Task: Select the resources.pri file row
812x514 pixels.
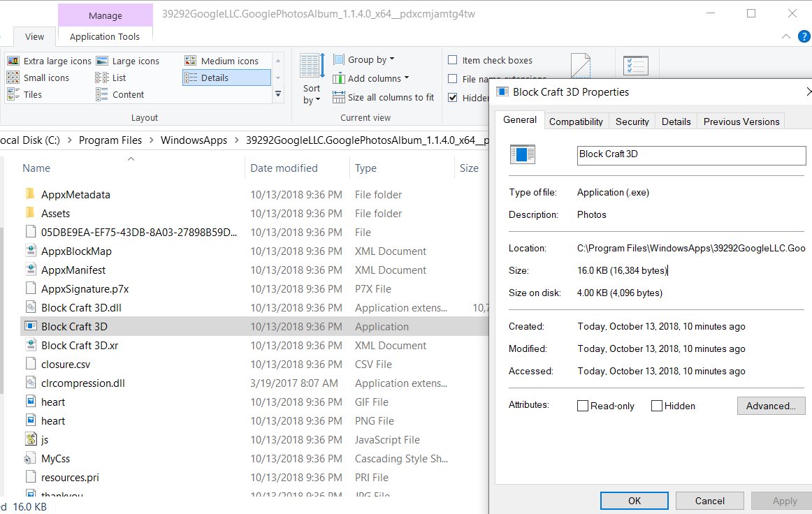Action: pos(254,477)
